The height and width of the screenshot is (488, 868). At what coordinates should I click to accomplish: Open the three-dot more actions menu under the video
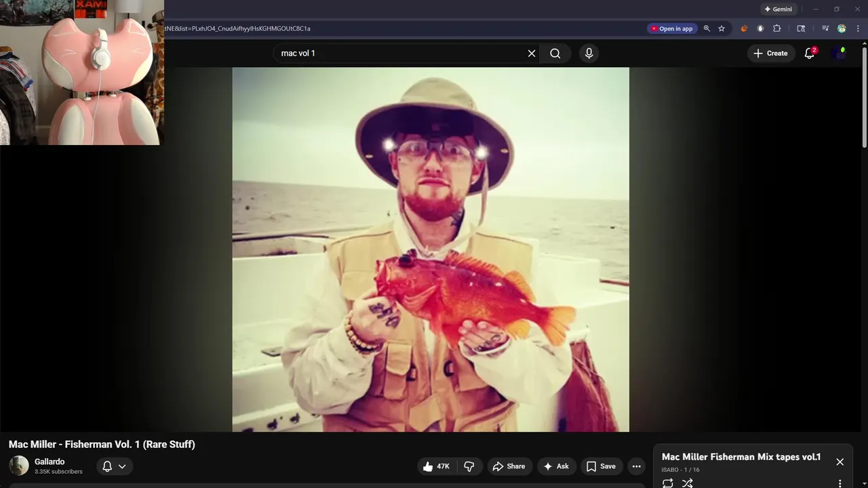636,466
